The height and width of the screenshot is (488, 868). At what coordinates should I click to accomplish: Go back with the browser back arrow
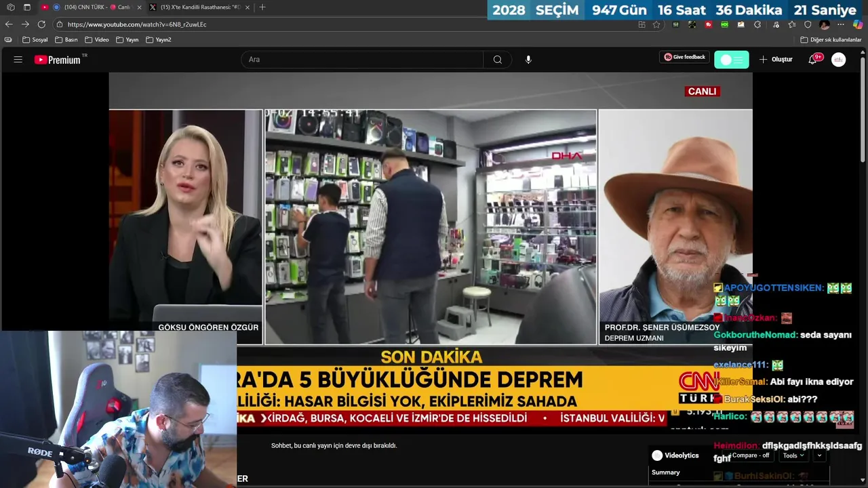click(x=9, y=24)
